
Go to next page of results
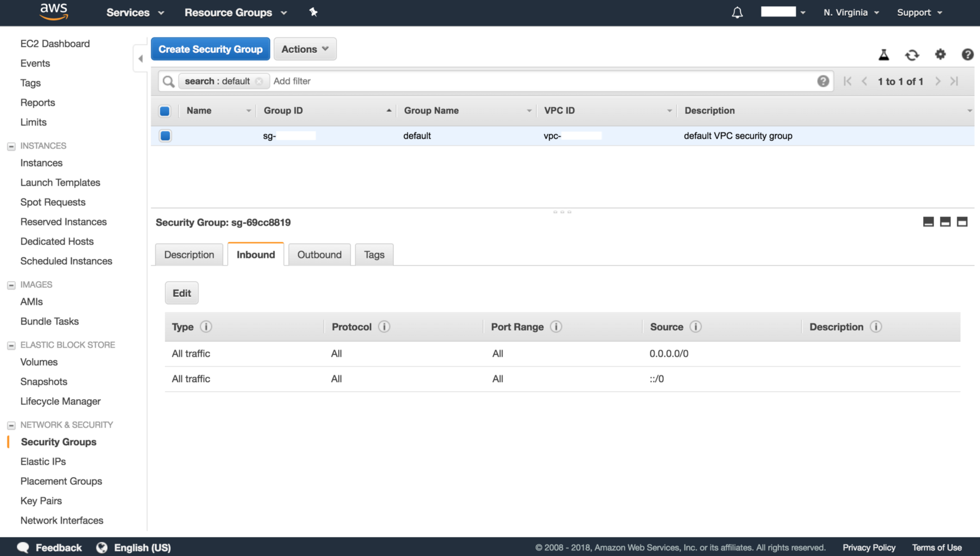938,81
